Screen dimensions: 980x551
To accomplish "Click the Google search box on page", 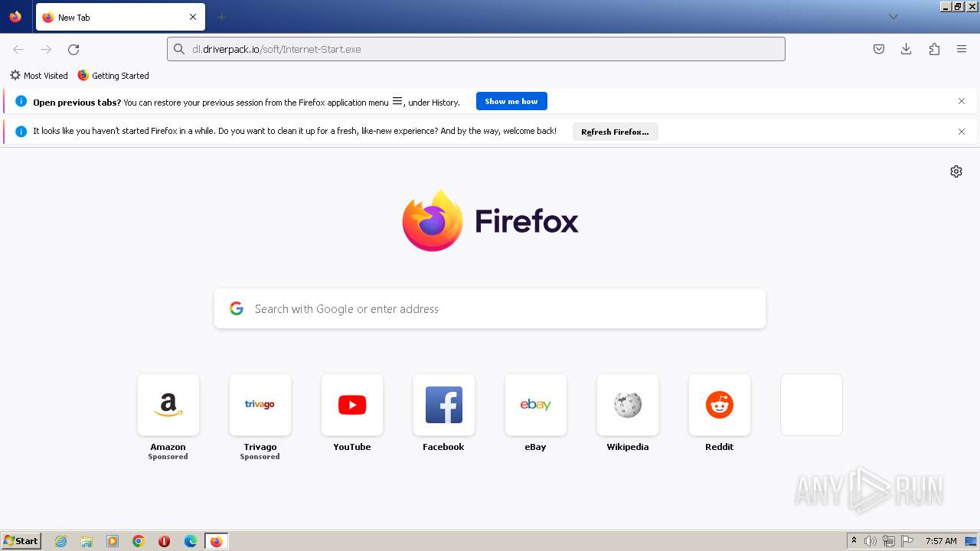I will pos(490,308).
